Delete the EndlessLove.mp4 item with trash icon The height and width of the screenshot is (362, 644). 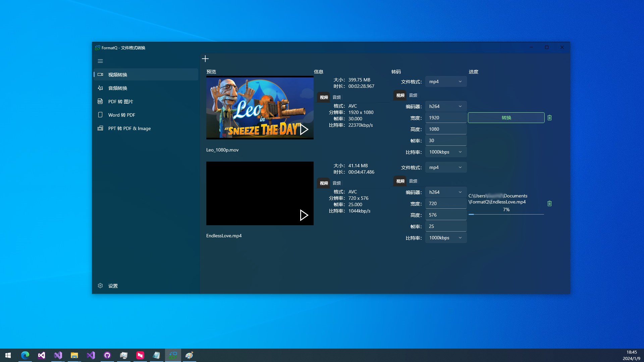tap(549, 203)
